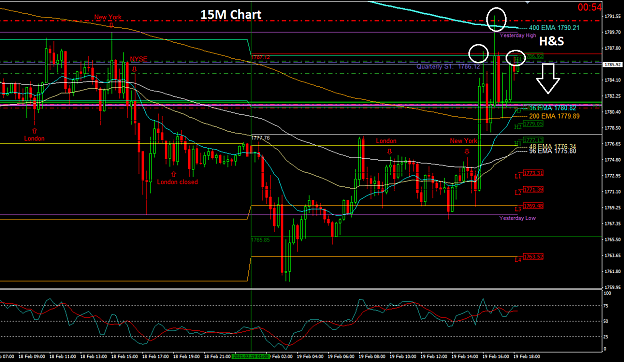The height and width of the screenshot is (362, 625).
Task: Select 1771.10 on the price scale
Action: 613,192
